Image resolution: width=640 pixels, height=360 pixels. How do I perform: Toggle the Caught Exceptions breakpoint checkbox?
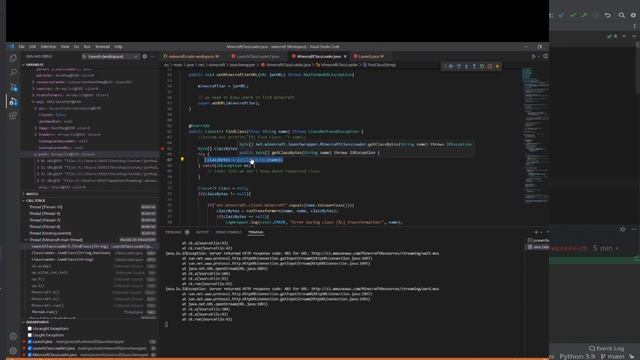click(x=30, y=335)
